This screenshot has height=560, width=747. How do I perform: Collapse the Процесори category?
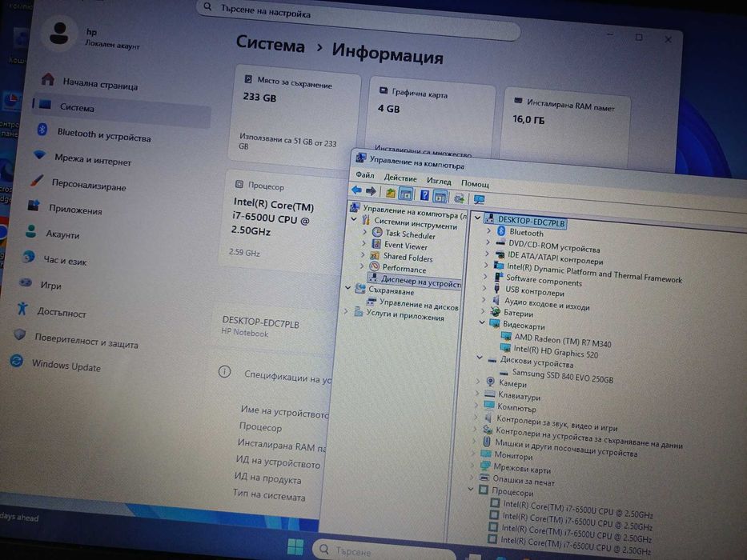click(x=471, y=489)
